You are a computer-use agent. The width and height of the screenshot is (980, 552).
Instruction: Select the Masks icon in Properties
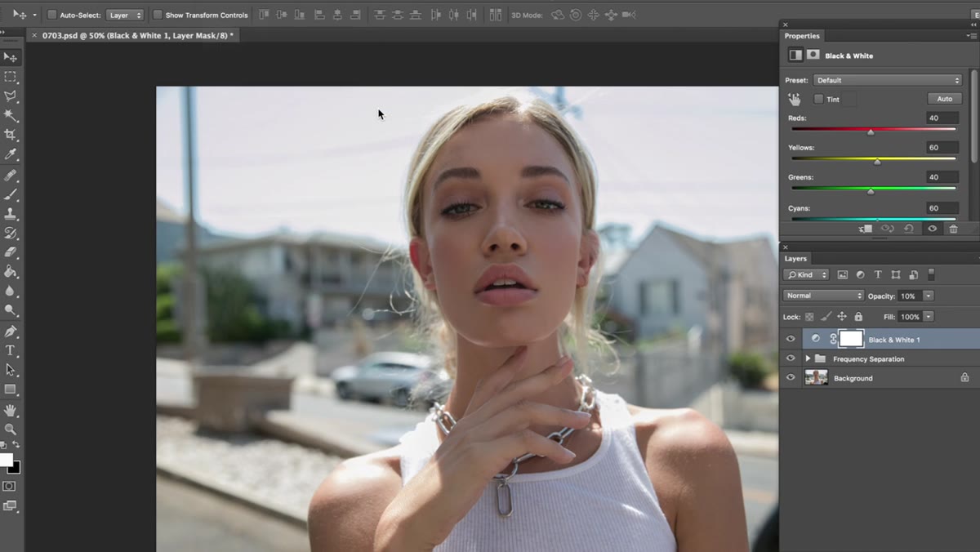click(x=813, y=55)
